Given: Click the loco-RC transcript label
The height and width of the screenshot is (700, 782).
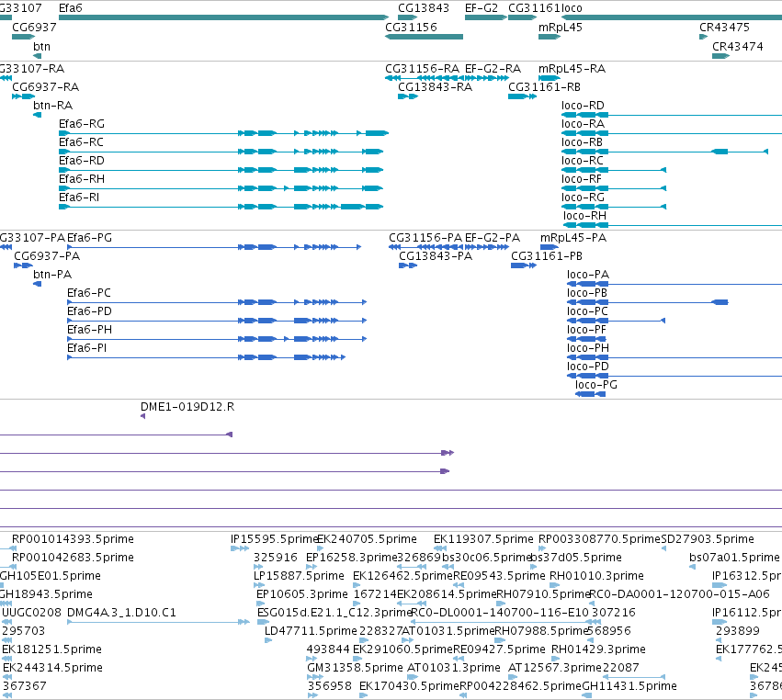Looking at the screenshot, I should [582, 161].
